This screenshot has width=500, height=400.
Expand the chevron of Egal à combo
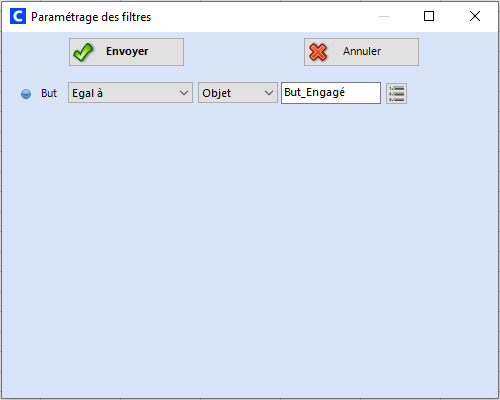click(x=184, y=93)
